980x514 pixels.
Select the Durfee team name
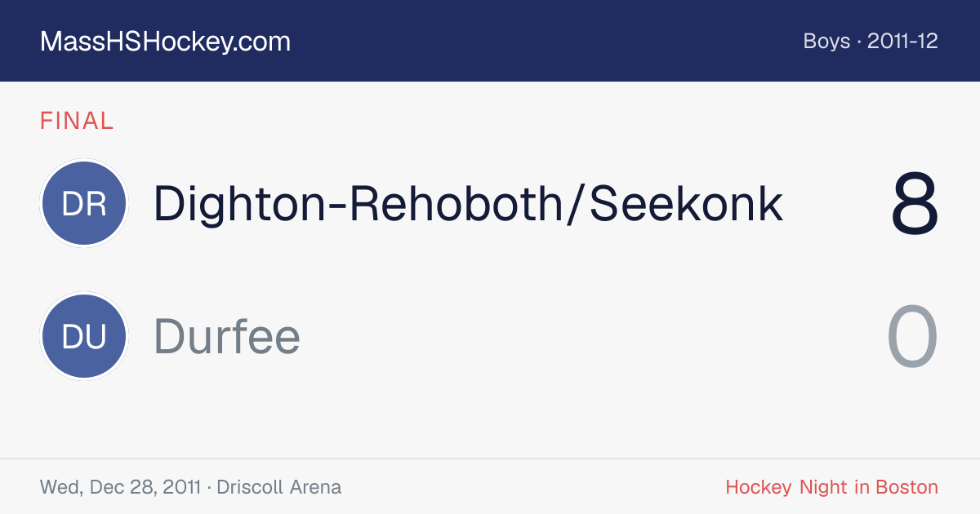(227, 336)
